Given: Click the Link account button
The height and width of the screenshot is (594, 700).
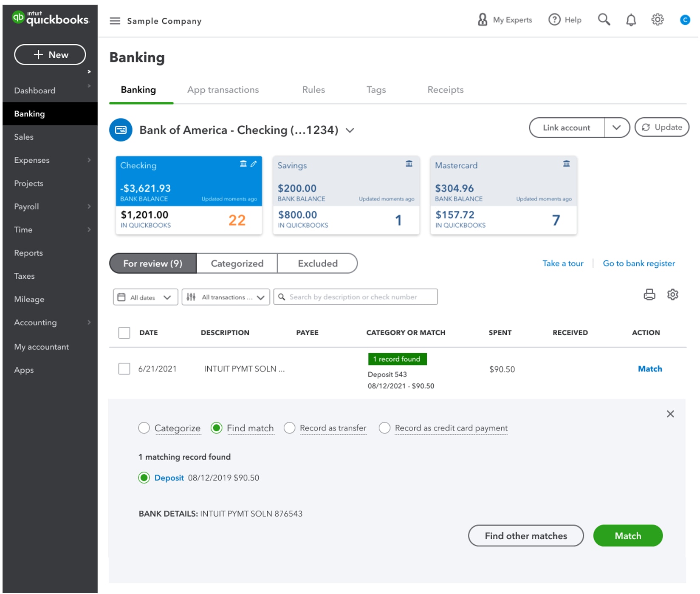Looking at the screenshot, I should click(x=567, y=127).
